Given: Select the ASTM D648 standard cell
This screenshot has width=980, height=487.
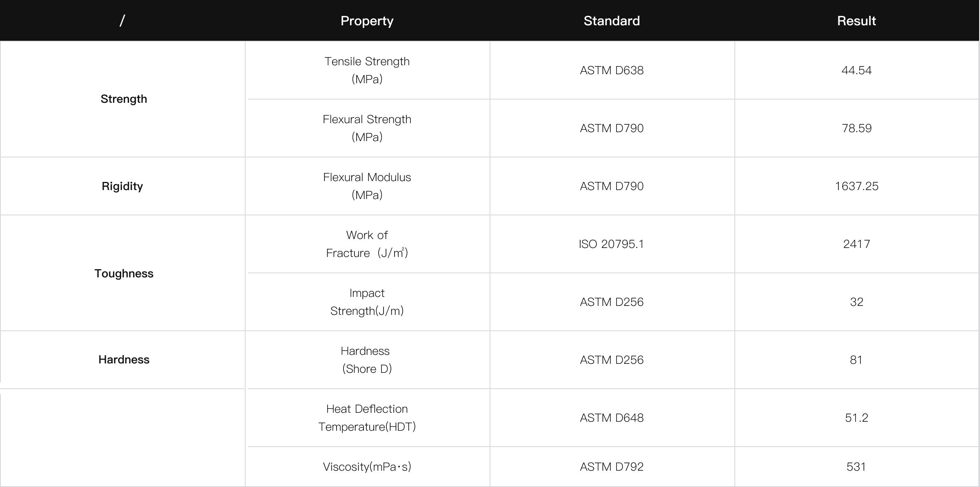Looking at the screenshot, I should tap(612, 418).
